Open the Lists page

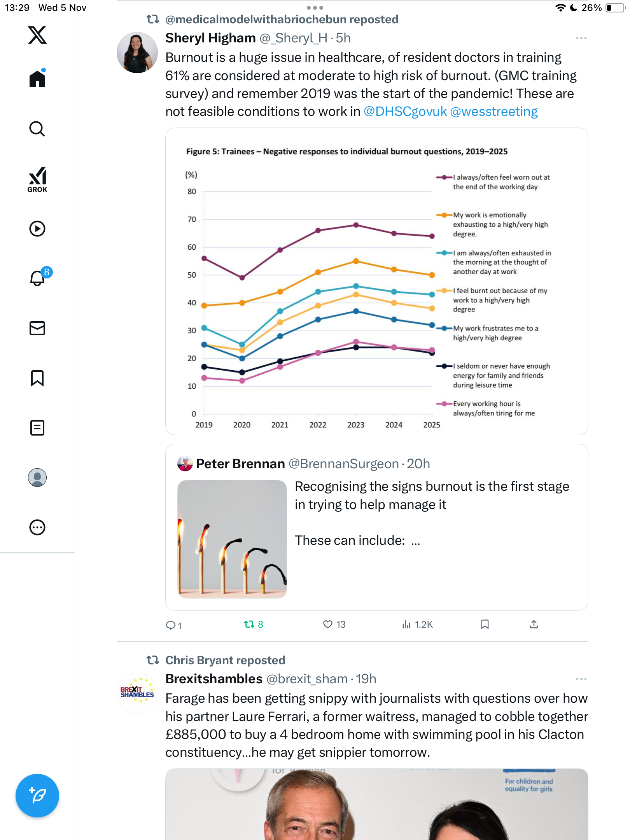pos(37,428)
